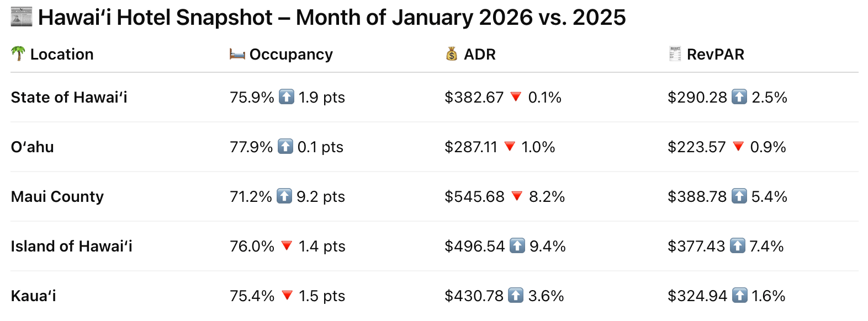The image size is (868, 321).
Task: Click the money bag icon beside ADR
Action: tap(452, 54)
